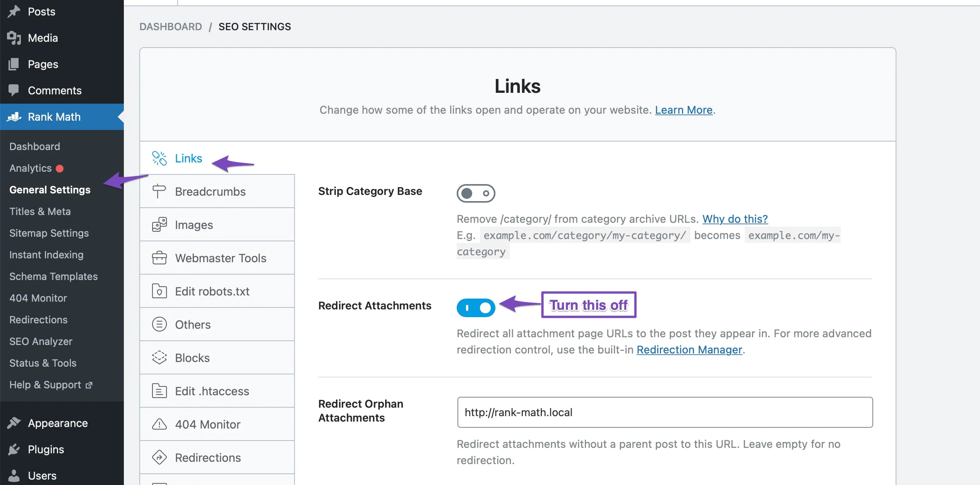
Task: Click the Media icon in sidebar
Action: (14, 38)
